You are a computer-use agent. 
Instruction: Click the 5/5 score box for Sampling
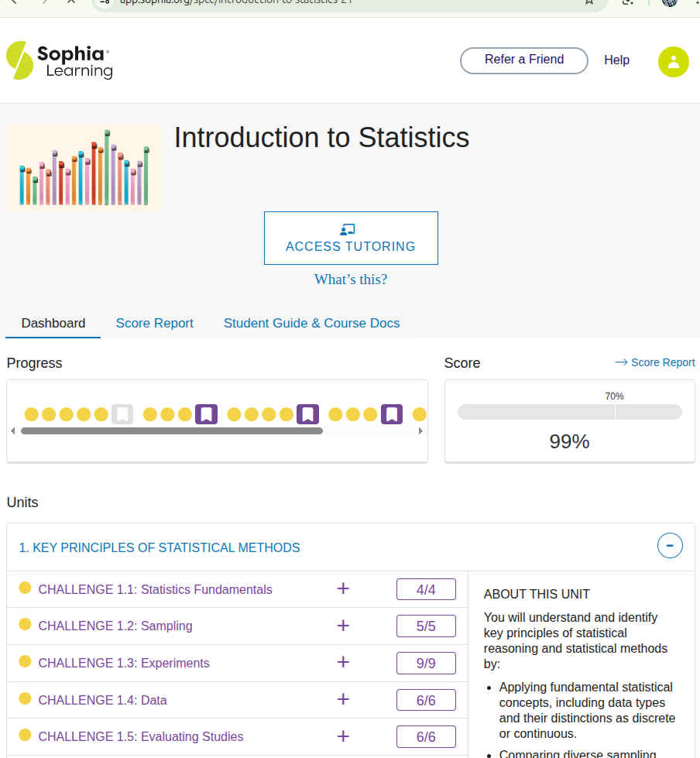(x=426, y=626)
